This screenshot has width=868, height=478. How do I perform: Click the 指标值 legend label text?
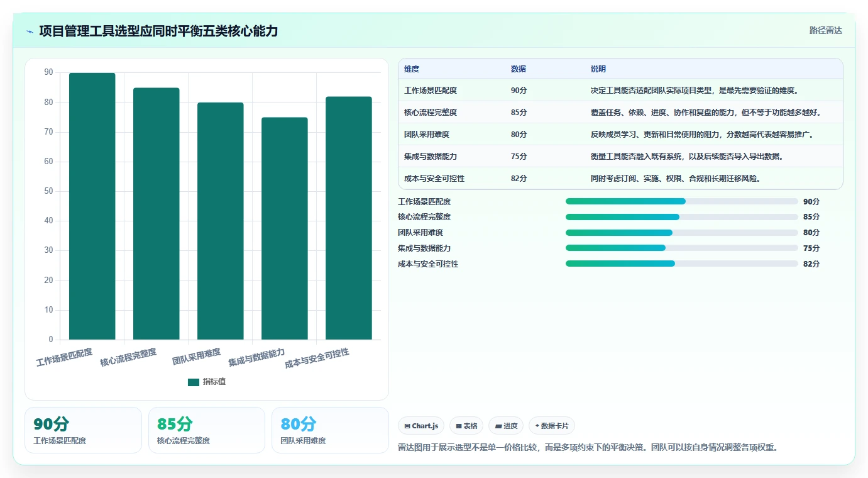coord(214,382)
